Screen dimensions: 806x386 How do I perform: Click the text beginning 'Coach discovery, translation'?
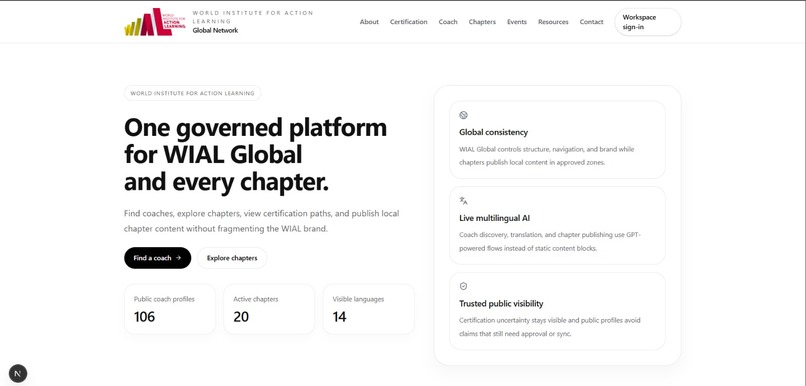[x=550, y=241]
